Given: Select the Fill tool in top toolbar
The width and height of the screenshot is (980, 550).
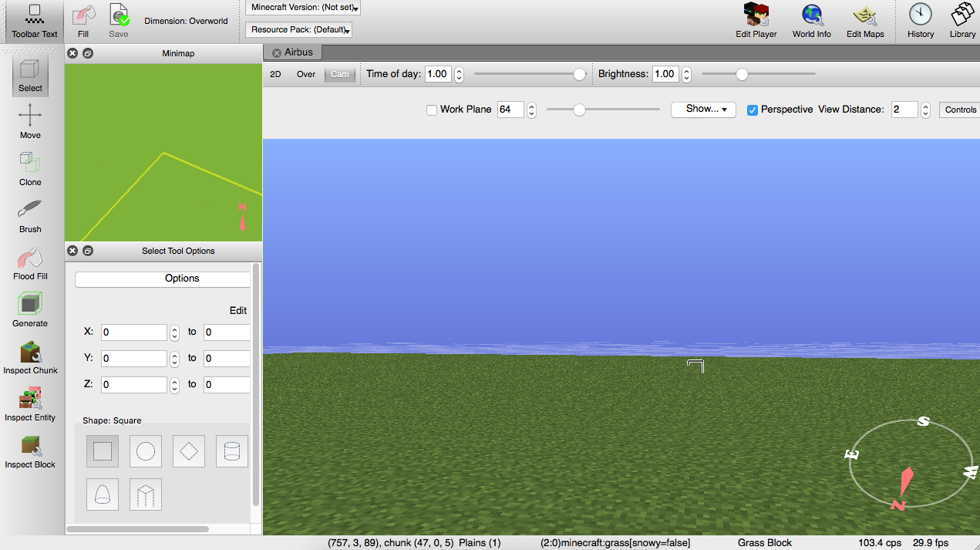Looking at the screenshot, I should coord(83,21).
